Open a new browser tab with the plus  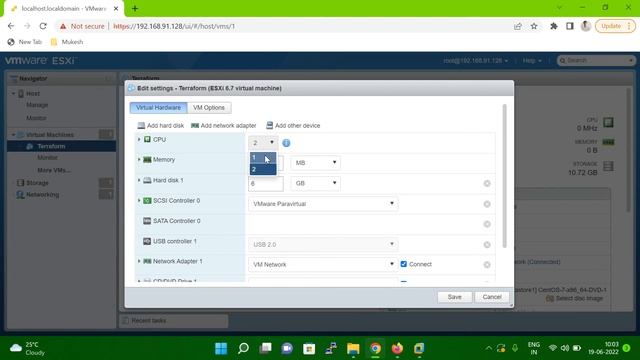[x=135, y=9]
